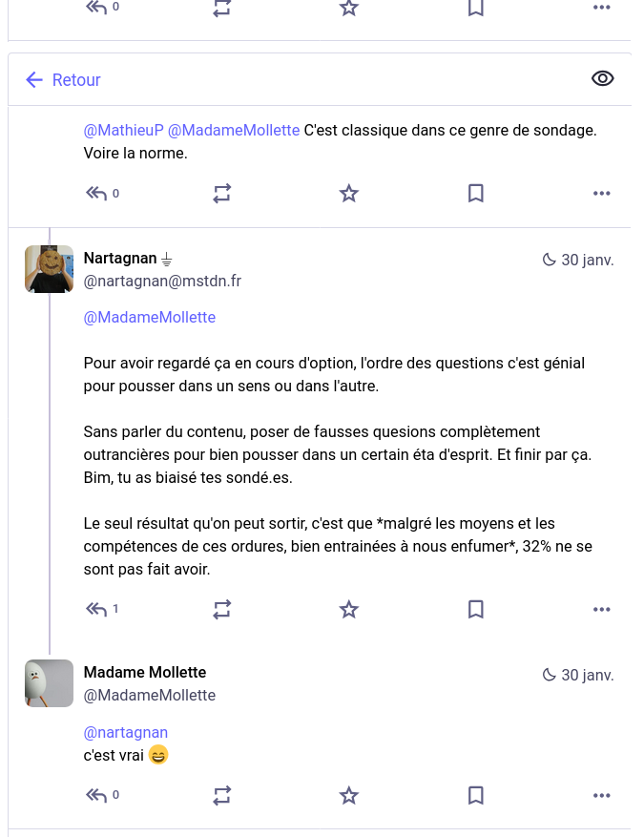Bookmark Madame Mollette's "c'est vrai" post
This screenshot has width=644, height=837.
pyautogui.click(x=476, y=795)
